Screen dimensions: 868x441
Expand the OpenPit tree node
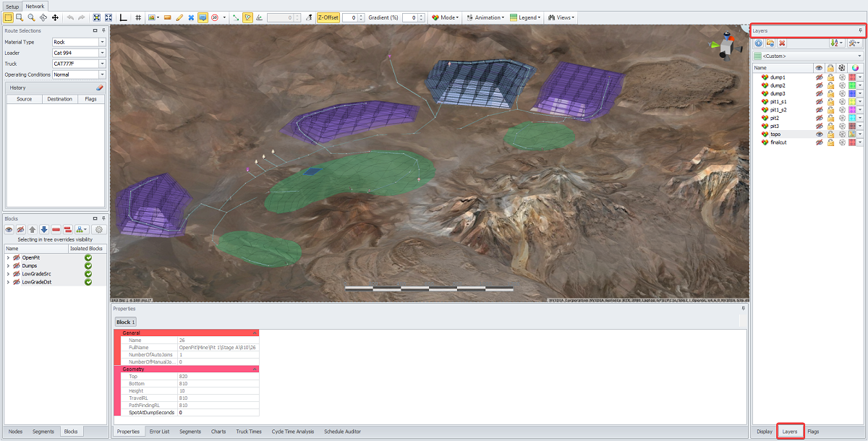[8, 257]
